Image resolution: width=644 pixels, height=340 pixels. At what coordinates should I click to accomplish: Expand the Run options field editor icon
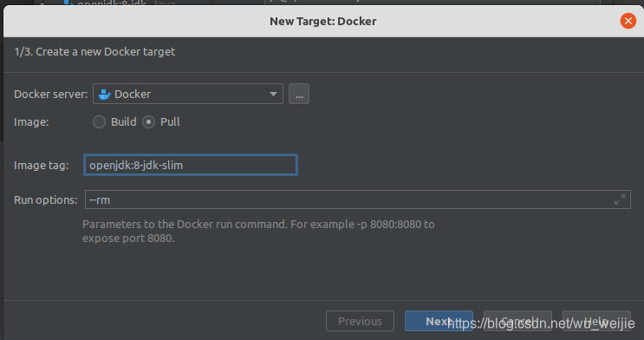[620, 199]
